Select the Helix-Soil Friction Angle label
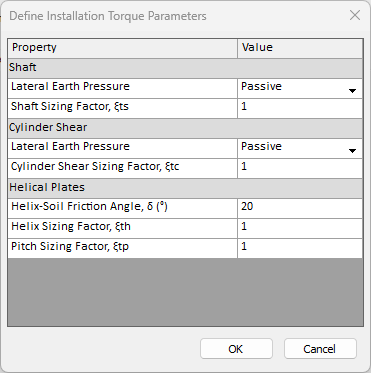 click(89, 207)
